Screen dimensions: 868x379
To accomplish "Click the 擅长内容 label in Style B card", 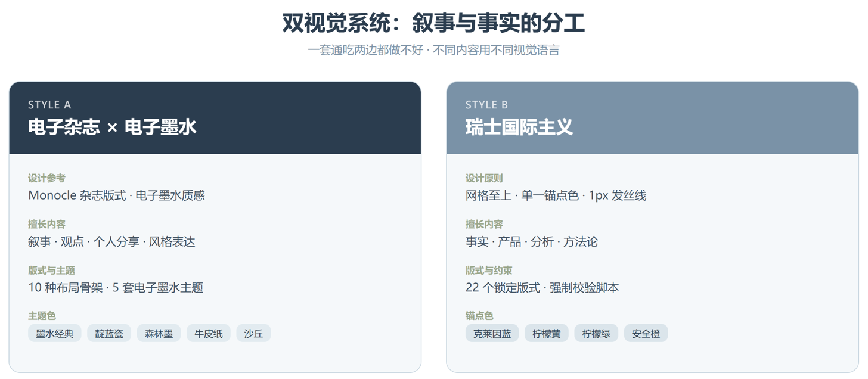I will coord(484,224).
